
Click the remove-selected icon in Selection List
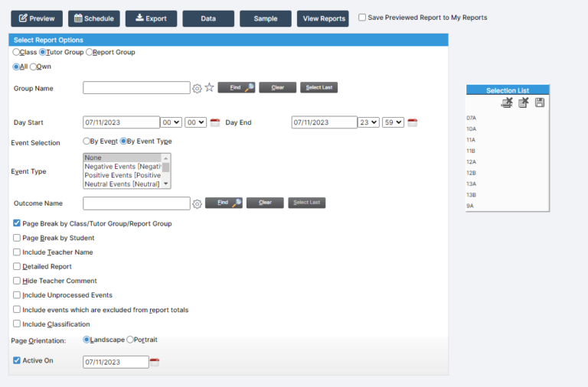523,102
